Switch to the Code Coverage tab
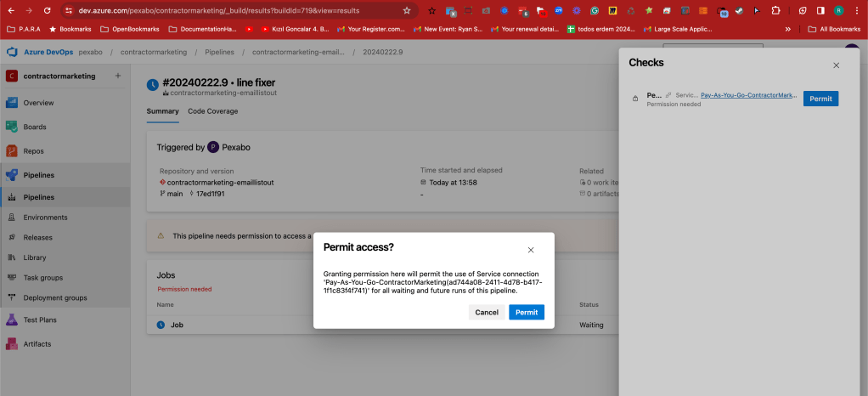 coord(212,111)
